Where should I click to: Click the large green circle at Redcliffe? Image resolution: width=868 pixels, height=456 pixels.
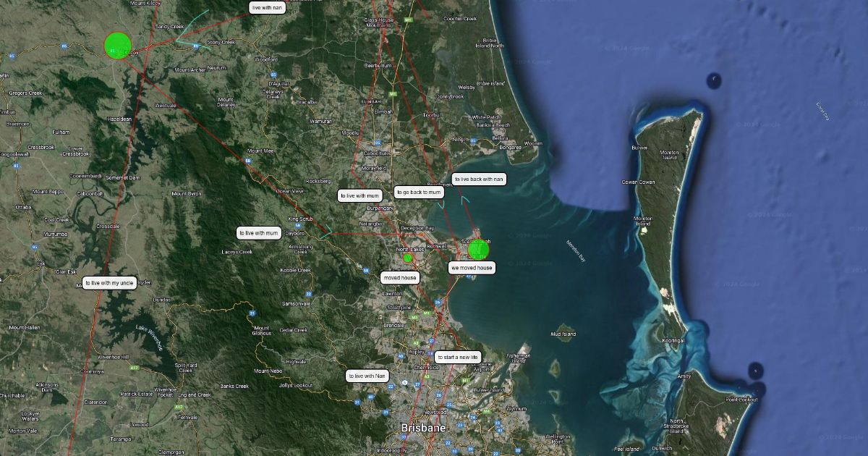pos(478,249)
